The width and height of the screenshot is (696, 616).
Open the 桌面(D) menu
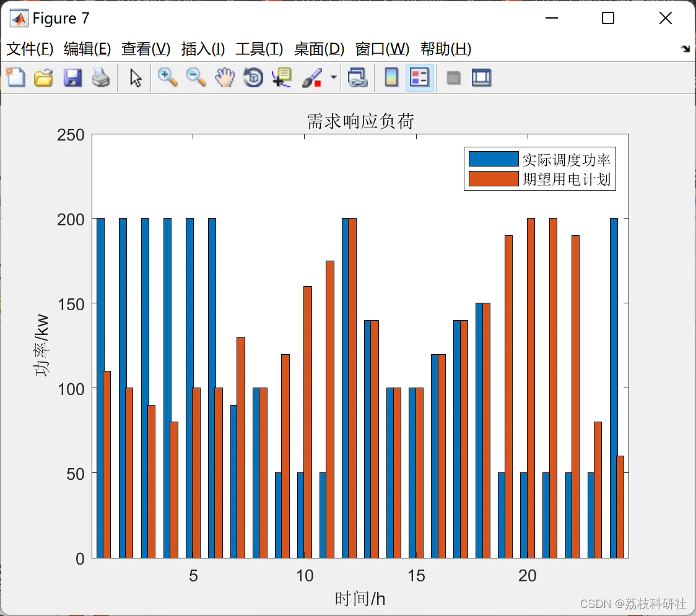319,49
